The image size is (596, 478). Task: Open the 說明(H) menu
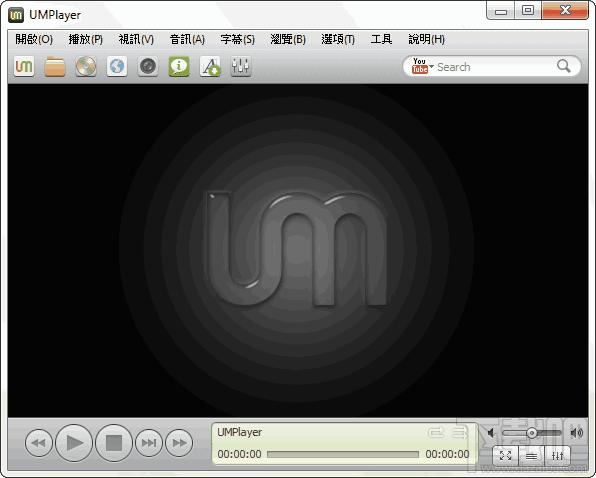426,39
